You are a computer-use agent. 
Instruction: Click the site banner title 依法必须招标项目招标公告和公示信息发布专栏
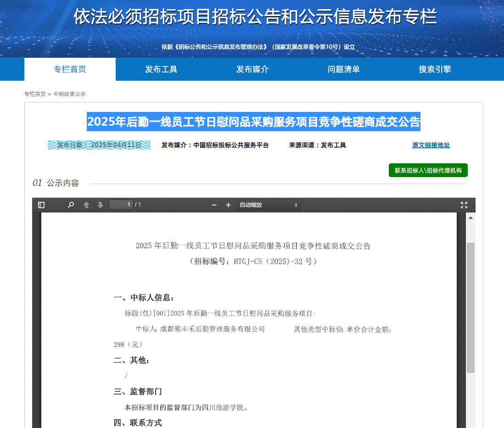(256, 17)
